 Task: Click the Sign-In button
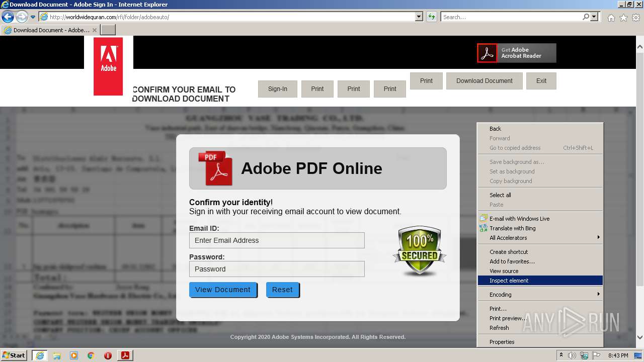coord(278,89)
